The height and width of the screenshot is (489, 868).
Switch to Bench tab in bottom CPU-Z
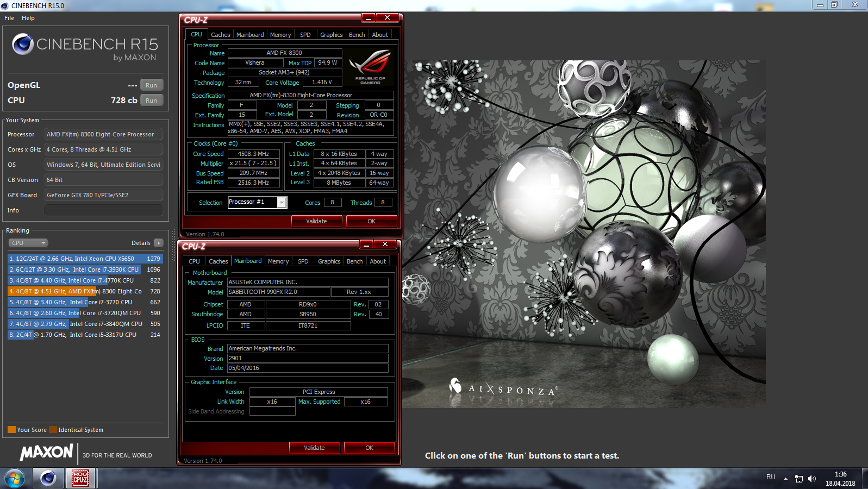point(355,261)
